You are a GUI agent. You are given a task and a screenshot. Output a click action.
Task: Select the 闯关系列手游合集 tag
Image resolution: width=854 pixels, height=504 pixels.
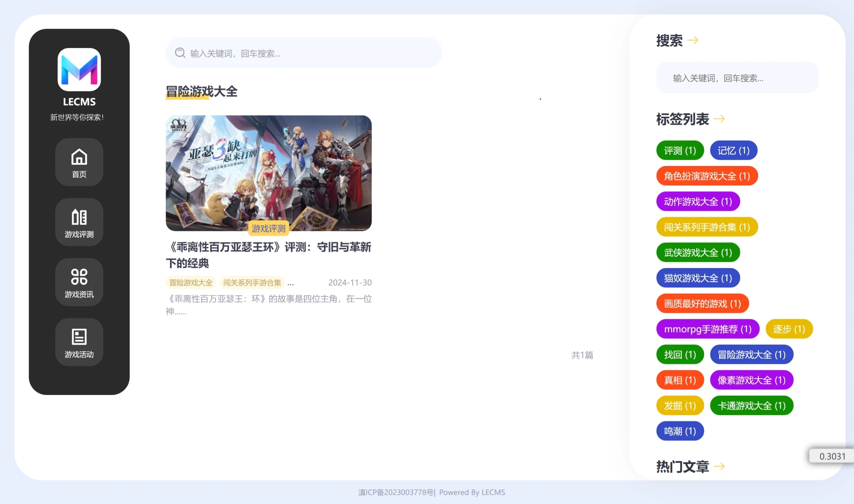pos(252,283)
